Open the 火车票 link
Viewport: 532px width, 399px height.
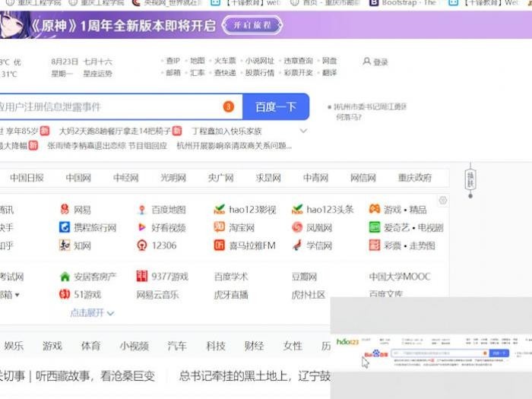pos(225,61)
